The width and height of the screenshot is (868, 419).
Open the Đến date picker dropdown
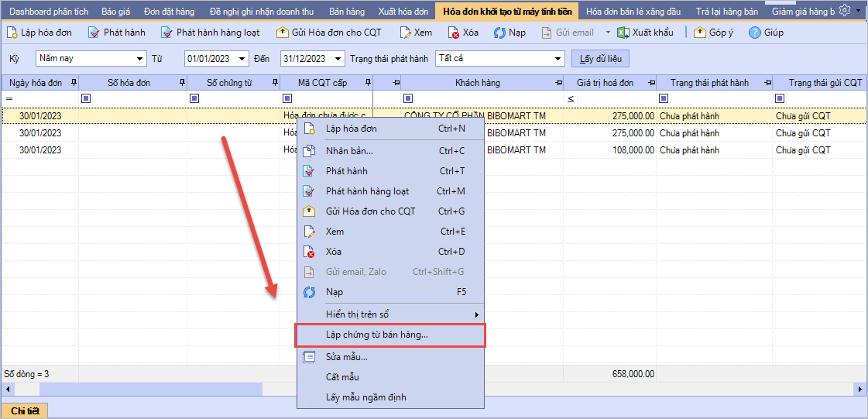click(x=340, y=59)
